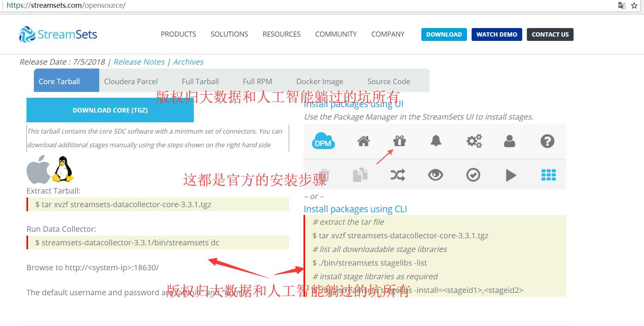The height and width of the screenshot is (326, 644).
Task: Click the 'Extract Tarball:' label
Action: [53, 191]
